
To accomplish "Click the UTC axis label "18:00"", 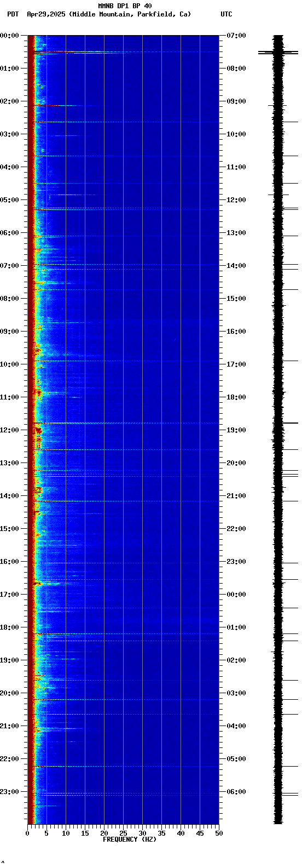I will tap(236, 397).
